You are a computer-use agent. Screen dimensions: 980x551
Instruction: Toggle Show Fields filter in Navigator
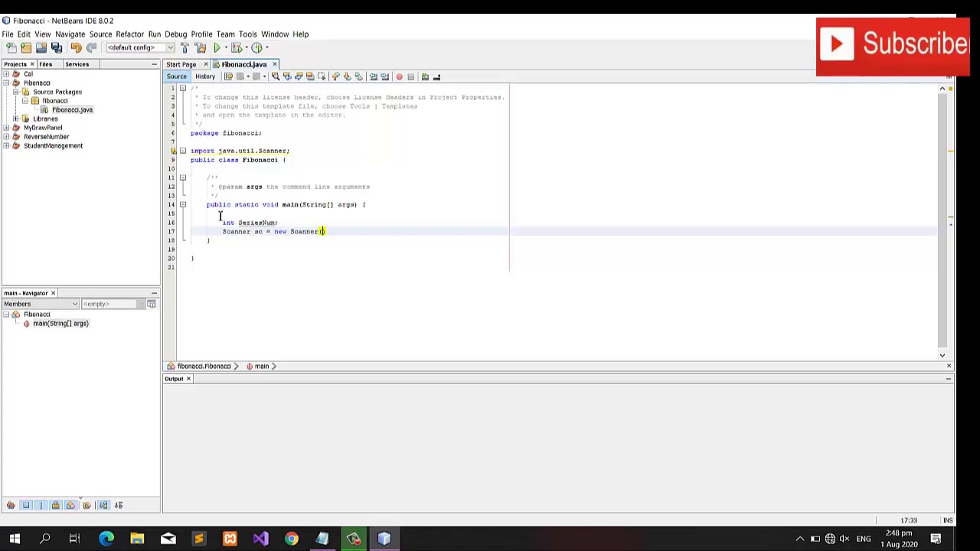(x=26, y=505)
